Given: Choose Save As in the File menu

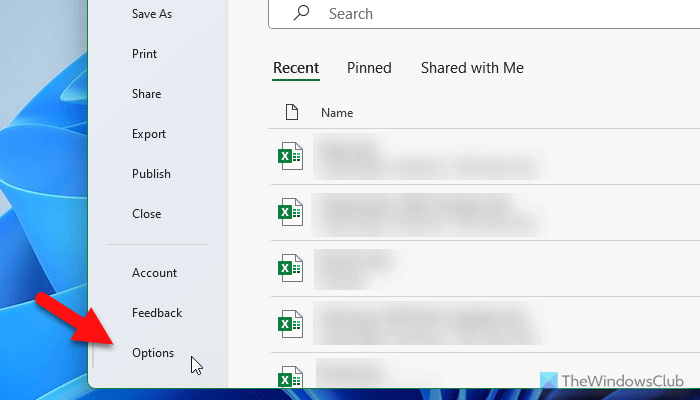Looking at the screenshot, I should pos(153,14).
